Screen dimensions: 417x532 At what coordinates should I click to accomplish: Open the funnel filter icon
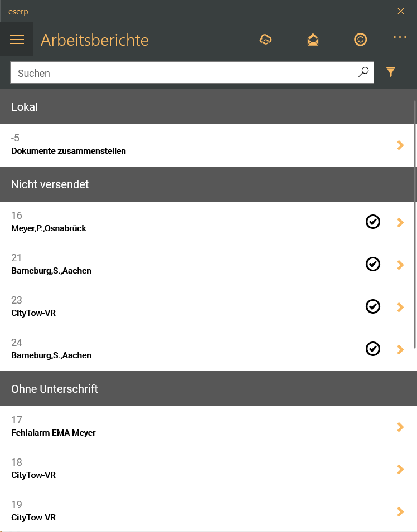[390, 72]
